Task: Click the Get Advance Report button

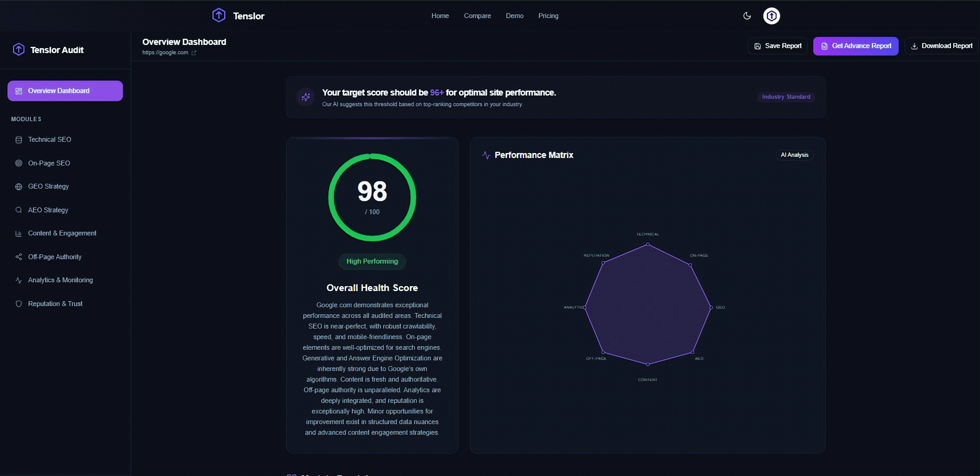Action: [x=855, y=46]
